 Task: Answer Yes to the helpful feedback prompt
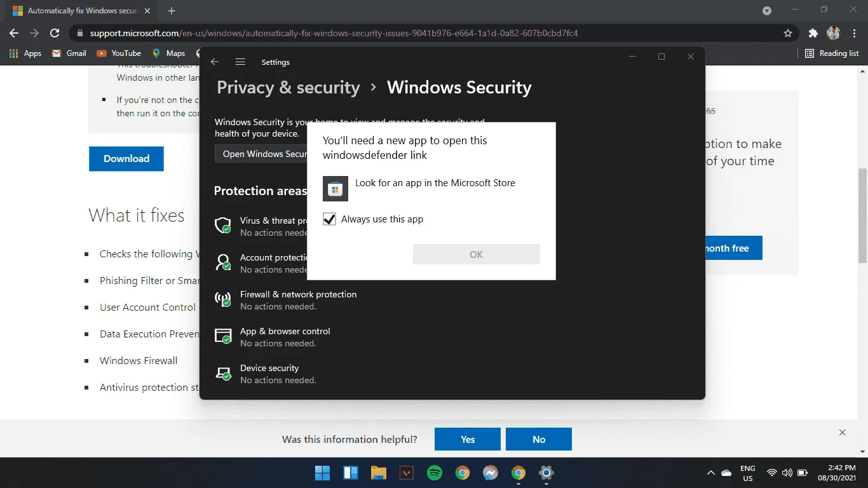pos(468,439)
